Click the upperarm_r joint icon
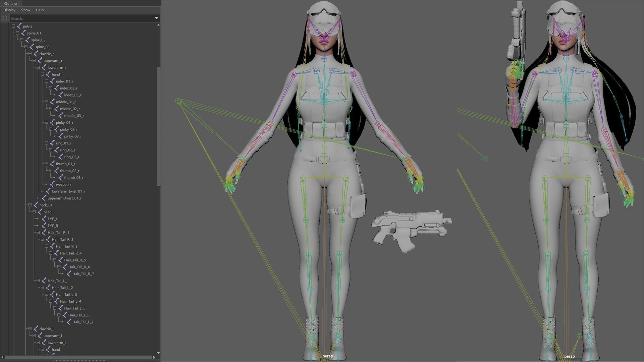Viewport: 644px width, 362px height. (40, 61)
